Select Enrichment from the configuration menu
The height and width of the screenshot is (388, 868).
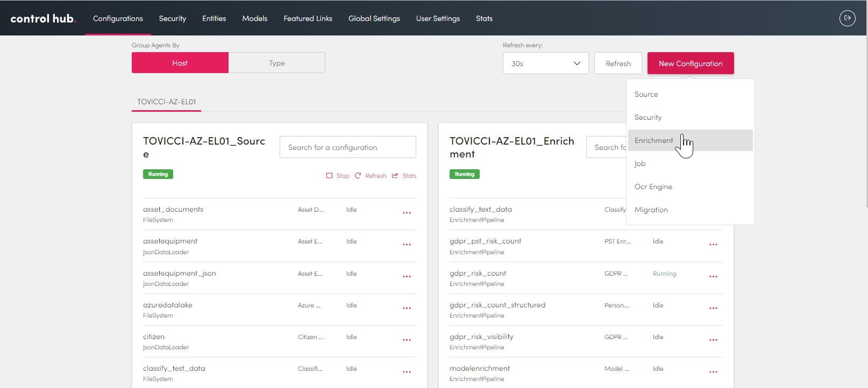point(653,140)
